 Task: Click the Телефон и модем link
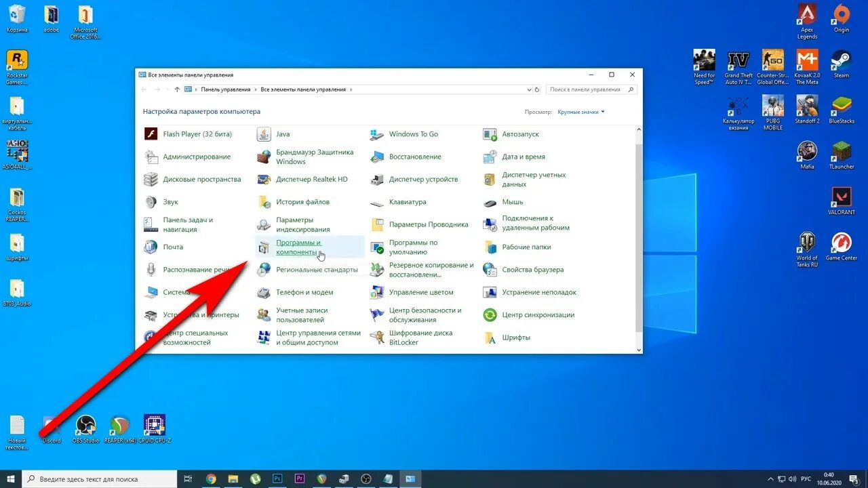pyautogui.click(x=304, y=292)
